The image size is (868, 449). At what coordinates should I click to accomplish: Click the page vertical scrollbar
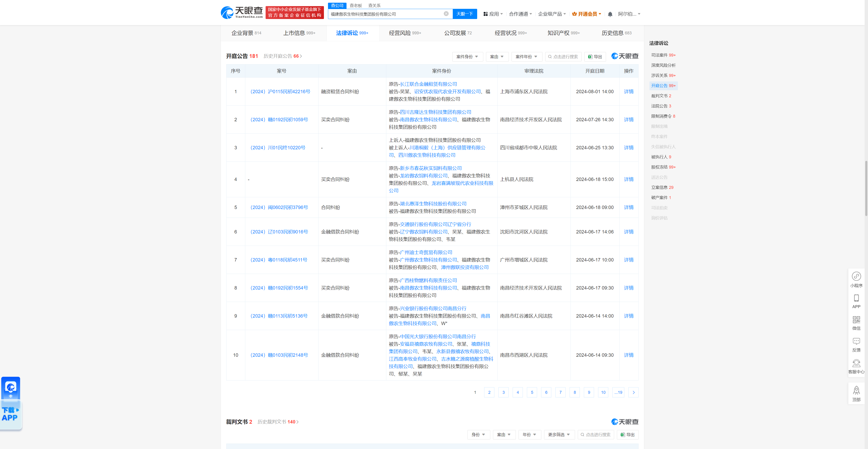click(x=866, y=189)
